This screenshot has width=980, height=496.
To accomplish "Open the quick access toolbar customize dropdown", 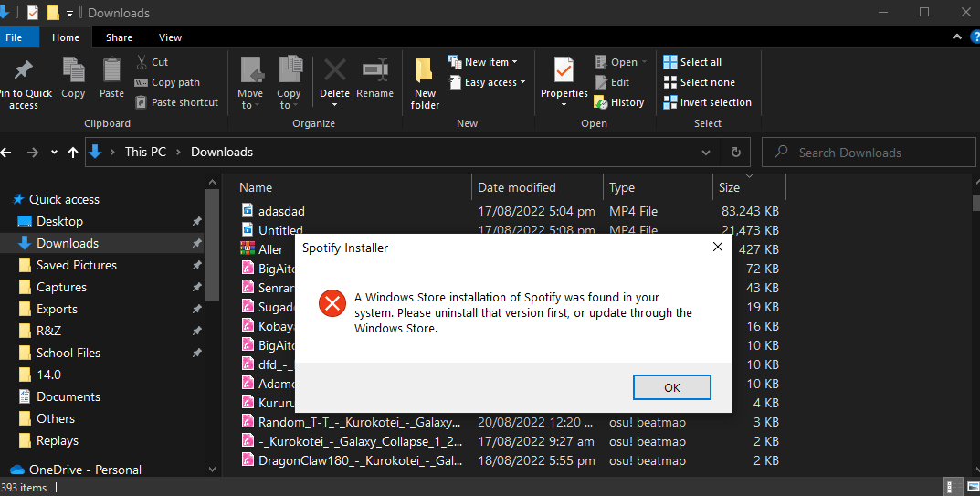I will click(69, 13).
